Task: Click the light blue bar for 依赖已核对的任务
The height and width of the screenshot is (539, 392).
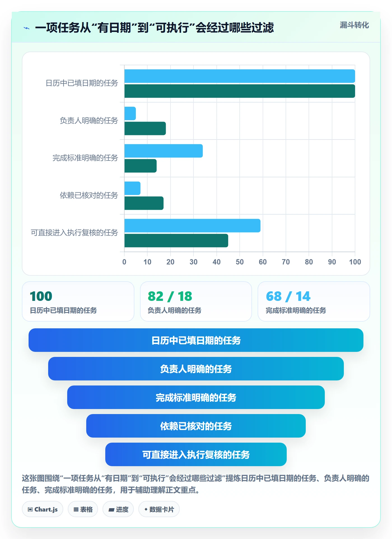Action: point(132,188)
